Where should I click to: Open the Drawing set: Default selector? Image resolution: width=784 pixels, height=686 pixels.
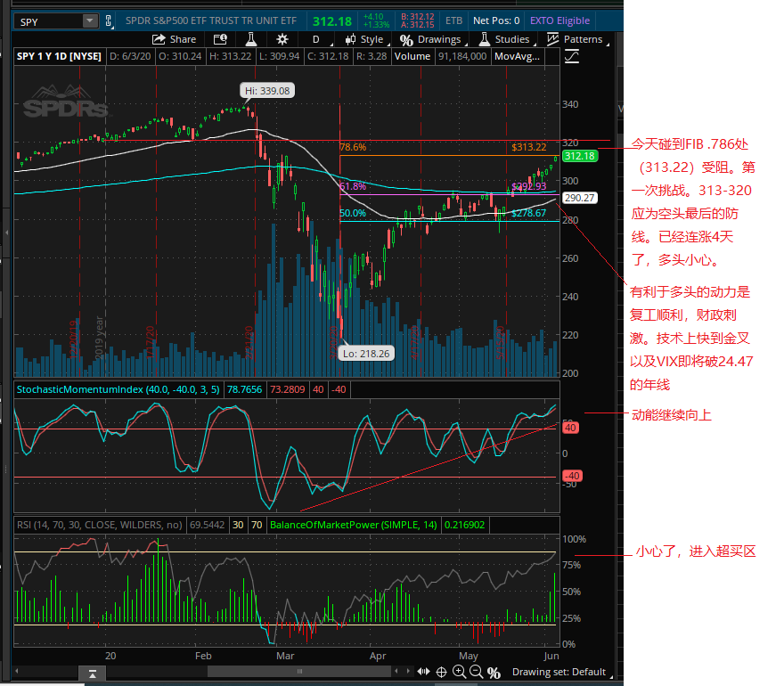tap(560, 672)
